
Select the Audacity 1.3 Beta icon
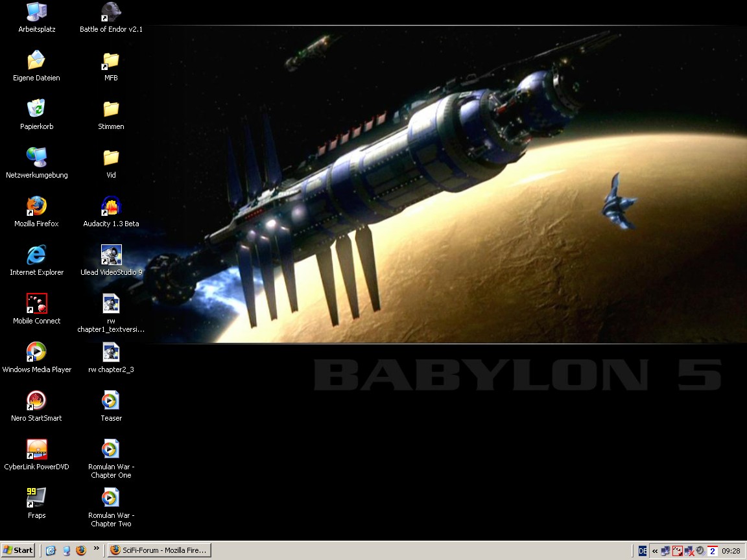(111, 207)
